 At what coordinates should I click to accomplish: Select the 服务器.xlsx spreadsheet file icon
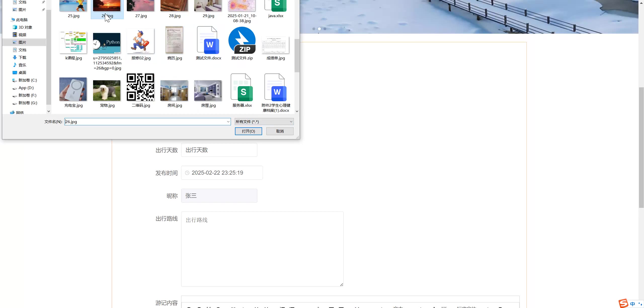click(242, 88)
